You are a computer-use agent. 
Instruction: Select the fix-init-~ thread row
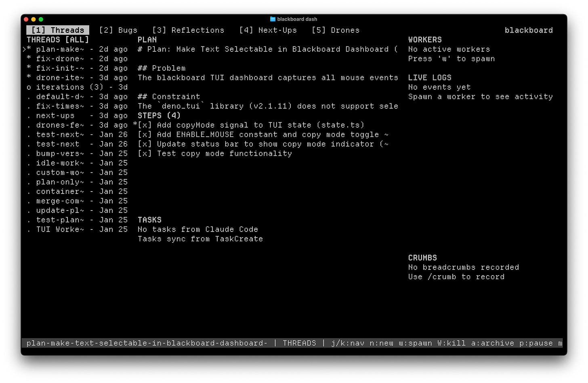(77, 68)
